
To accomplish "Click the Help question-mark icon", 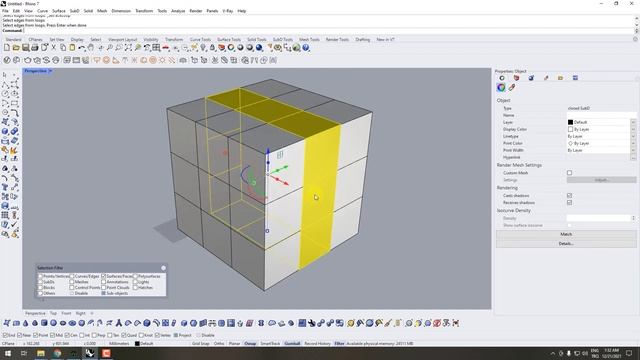I will pos(305,48).
